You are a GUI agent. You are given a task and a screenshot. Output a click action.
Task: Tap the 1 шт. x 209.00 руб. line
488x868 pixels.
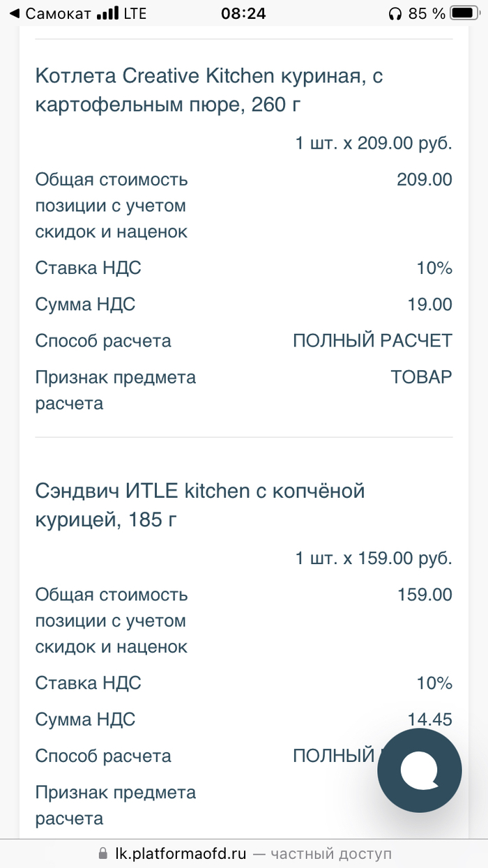[373, 144]
